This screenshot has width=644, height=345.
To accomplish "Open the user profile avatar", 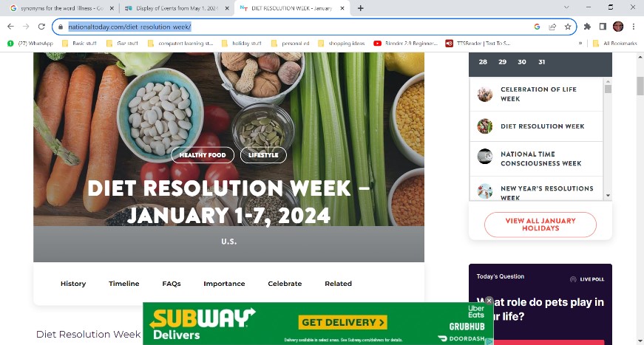I will click(617, 27).
